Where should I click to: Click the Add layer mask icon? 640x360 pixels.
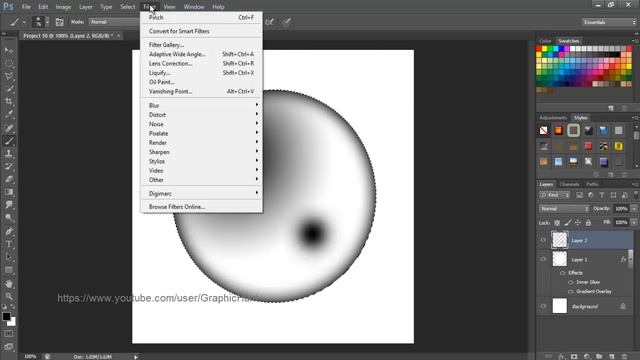574,356
